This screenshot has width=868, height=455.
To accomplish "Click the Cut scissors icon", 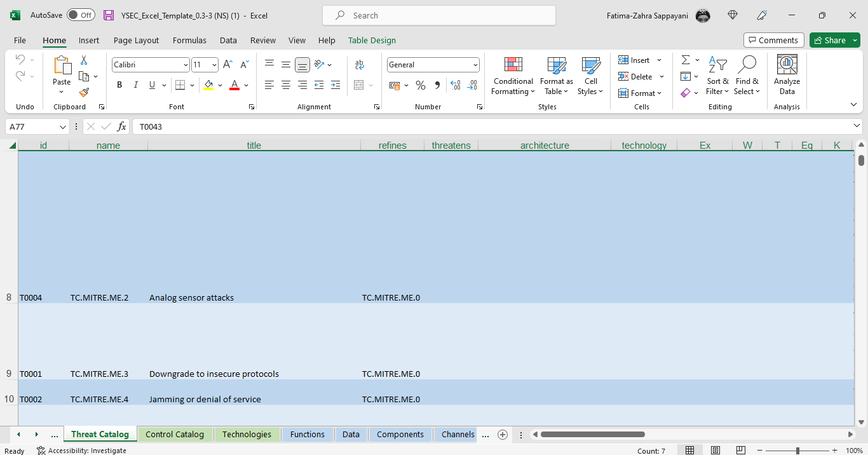I will (x=84, y=60).
